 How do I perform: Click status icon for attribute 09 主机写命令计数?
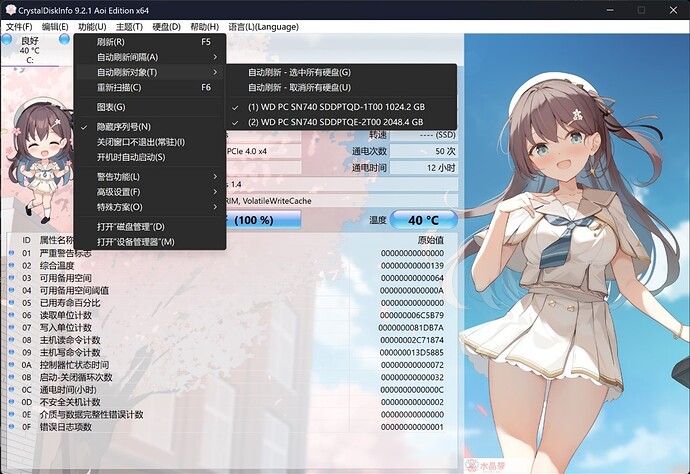point(11,352)
